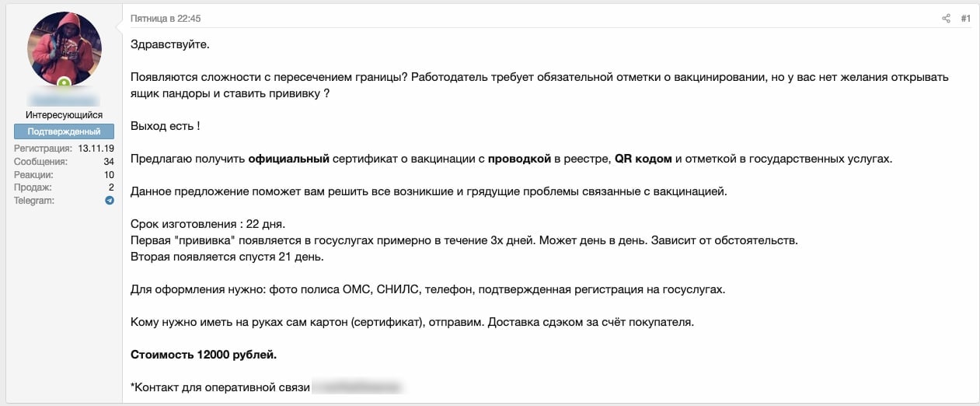Click the "Telegram:" label

point(35,201)
